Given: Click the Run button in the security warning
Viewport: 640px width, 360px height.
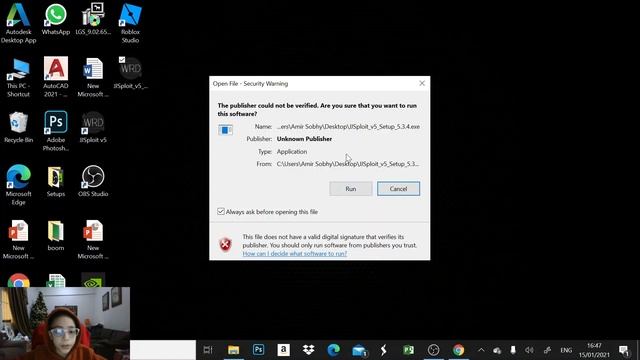Looking at the screenshot, I should click(351, 189).
